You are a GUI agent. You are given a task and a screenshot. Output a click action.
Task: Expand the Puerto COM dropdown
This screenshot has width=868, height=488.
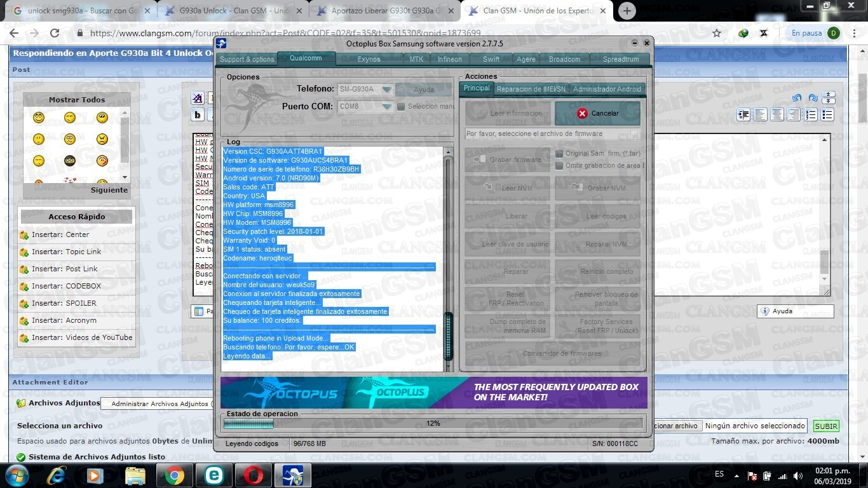pyautogui.click(x=386, y=107)
